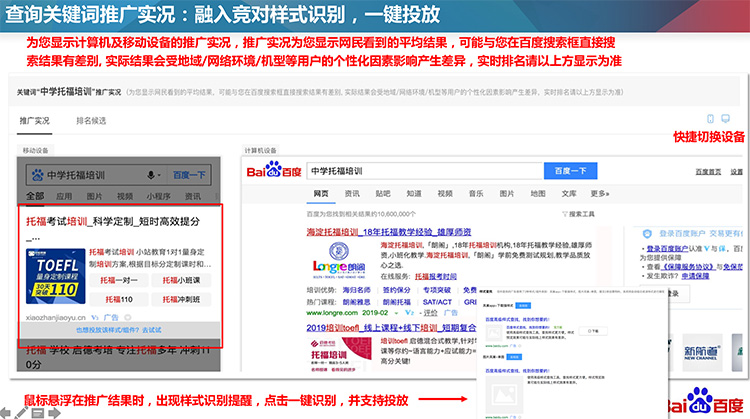Click the TOEFL ad thumbnail image
This screenshot has height=419, width=750.
coord(57,274)
